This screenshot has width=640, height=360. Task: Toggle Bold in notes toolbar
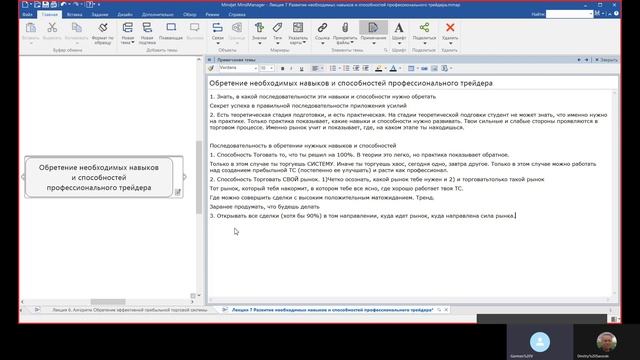click(x=282, y=69)
